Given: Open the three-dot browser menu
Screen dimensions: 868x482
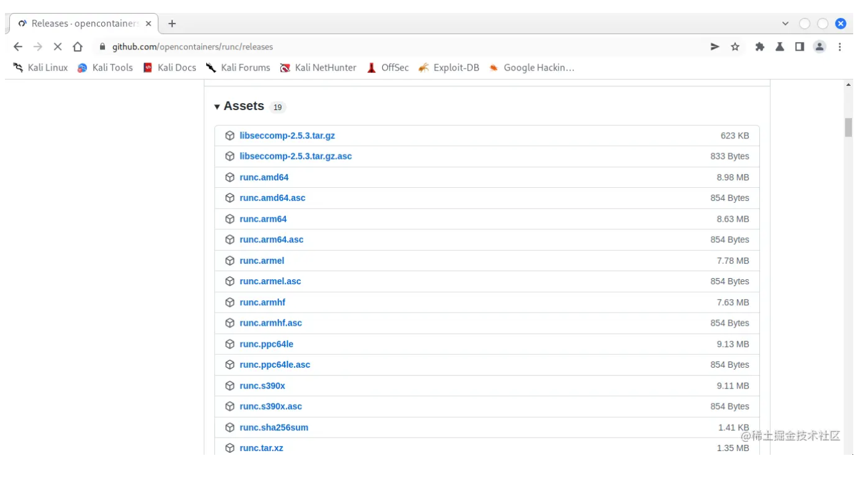Looking at the screenshot, I should click(x=840, y=47).
